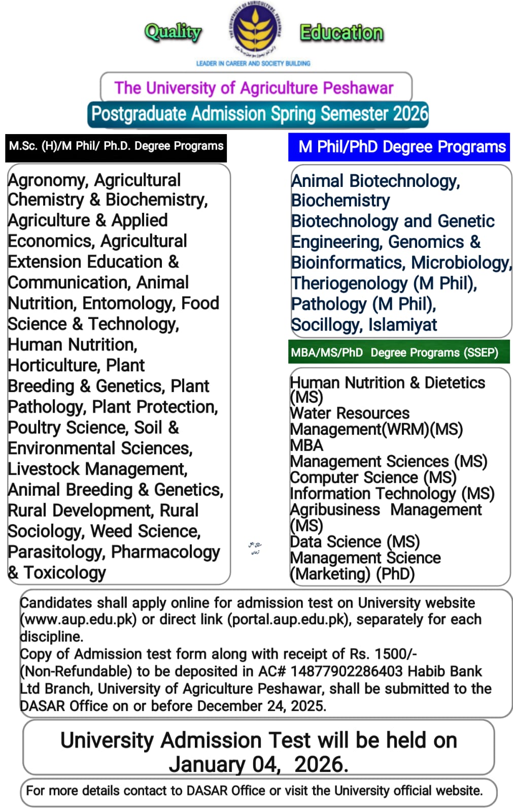Viewport: 513px width, 812px height.
Task: Click the Postgraduate Admission Spring Semester 2026 banner
Action: [x=259, y=114]
